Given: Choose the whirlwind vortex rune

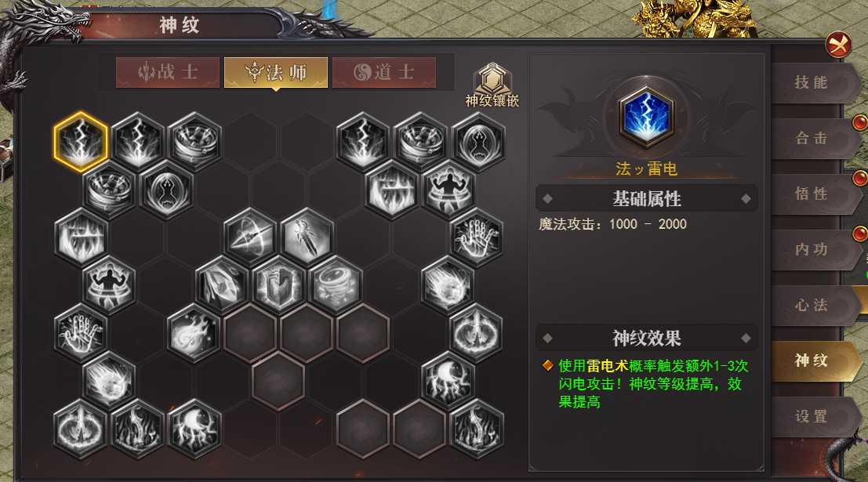Looking at the screenshot, I should point(335,285).
